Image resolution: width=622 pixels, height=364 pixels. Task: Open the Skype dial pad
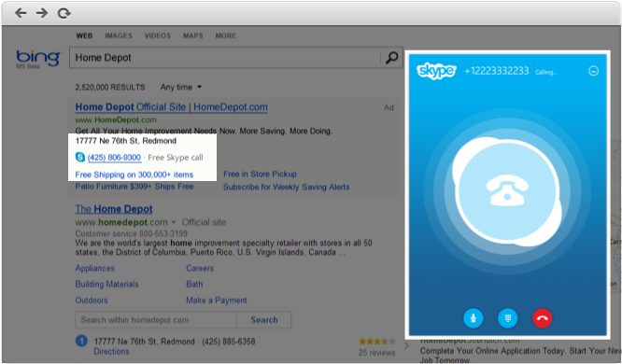coord(508,318)
